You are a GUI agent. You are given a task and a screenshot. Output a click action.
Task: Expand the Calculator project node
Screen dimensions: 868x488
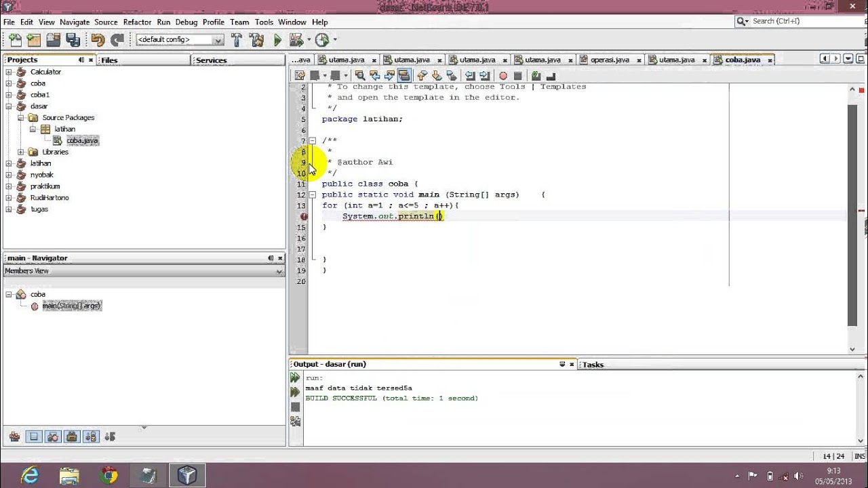pyautogui.click(x=9, y=72)
